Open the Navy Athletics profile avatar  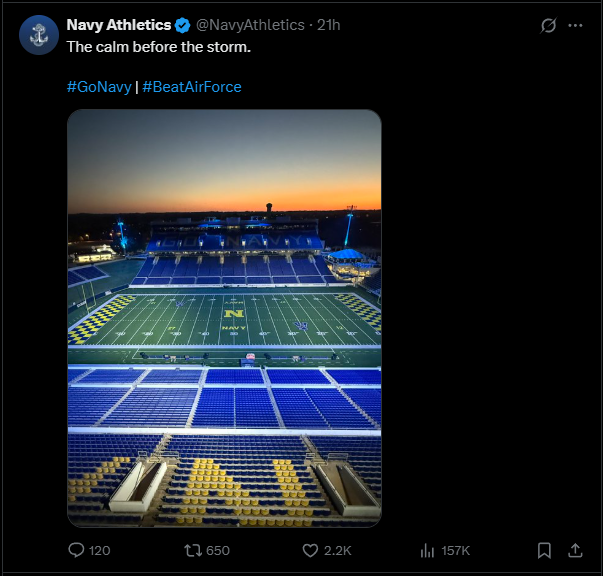pyautogui.click(x=39, y=35)
